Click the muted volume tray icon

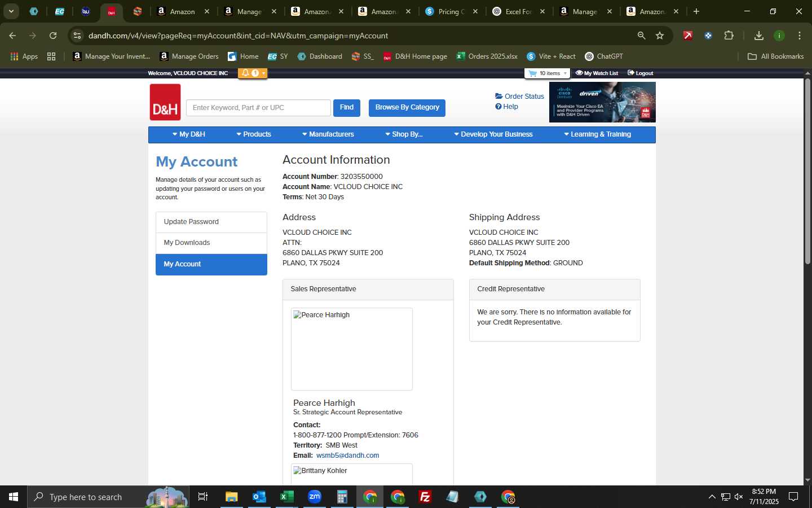tap(739, 497)
